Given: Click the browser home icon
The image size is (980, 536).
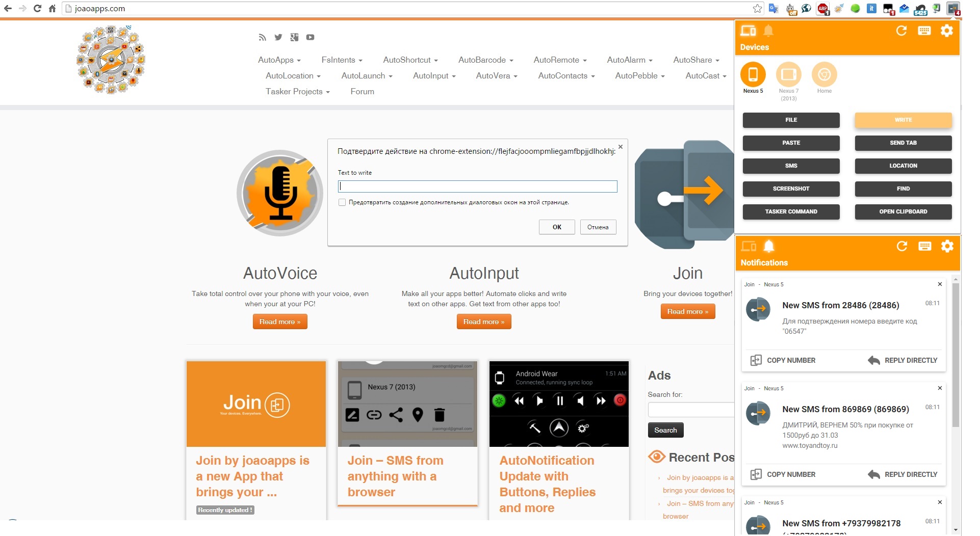Looking at the screenshot, I should pos(52,8).
